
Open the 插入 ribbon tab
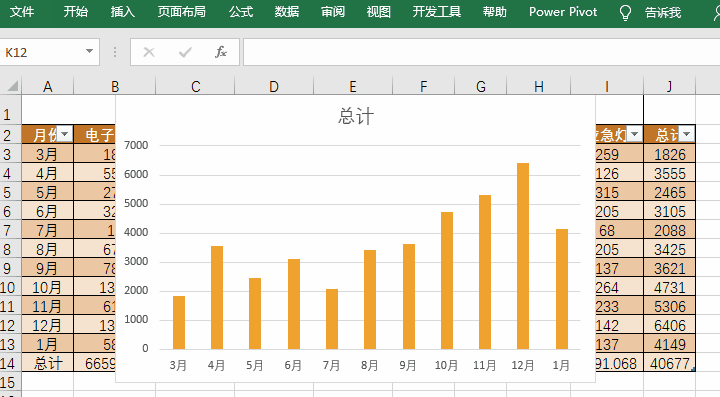point(123,11)
